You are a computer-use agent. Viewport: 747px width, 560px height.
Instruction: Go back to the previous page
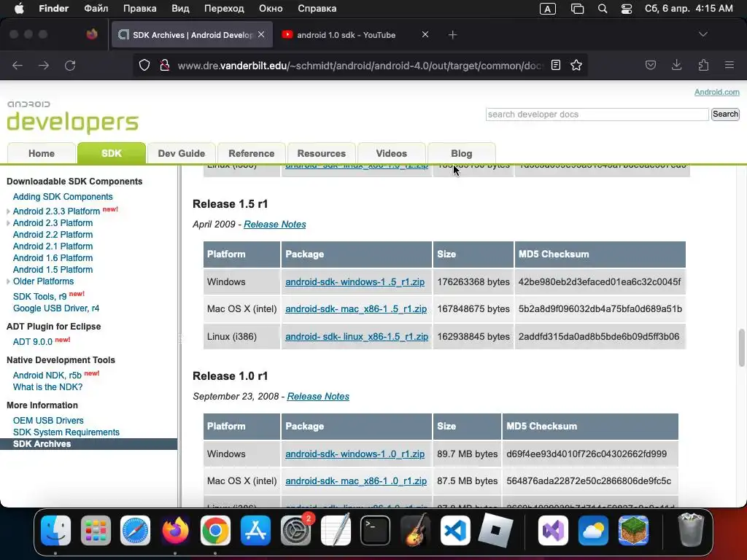coord(18,65)
